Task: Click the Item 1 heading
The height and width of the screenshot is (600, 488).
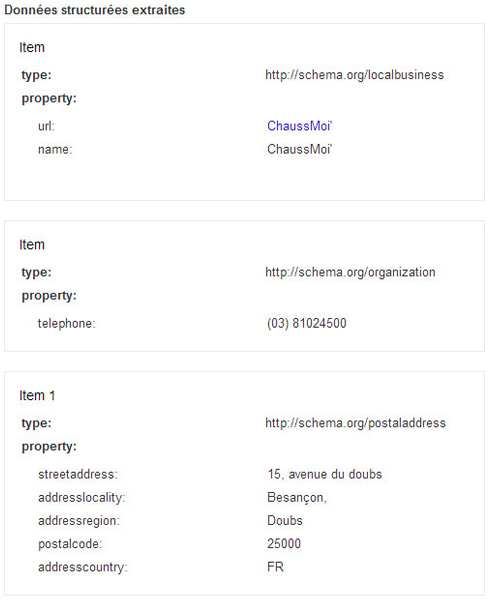Action: 37,396
